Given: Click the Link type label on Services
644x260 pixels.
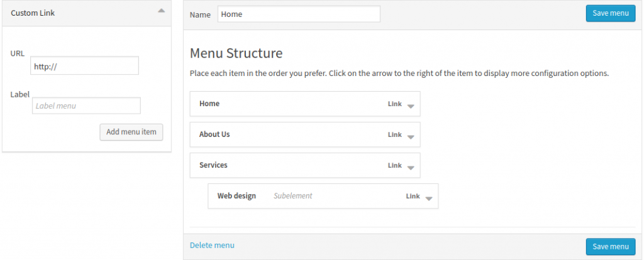Looking at the screenshot, I should 394,166.
